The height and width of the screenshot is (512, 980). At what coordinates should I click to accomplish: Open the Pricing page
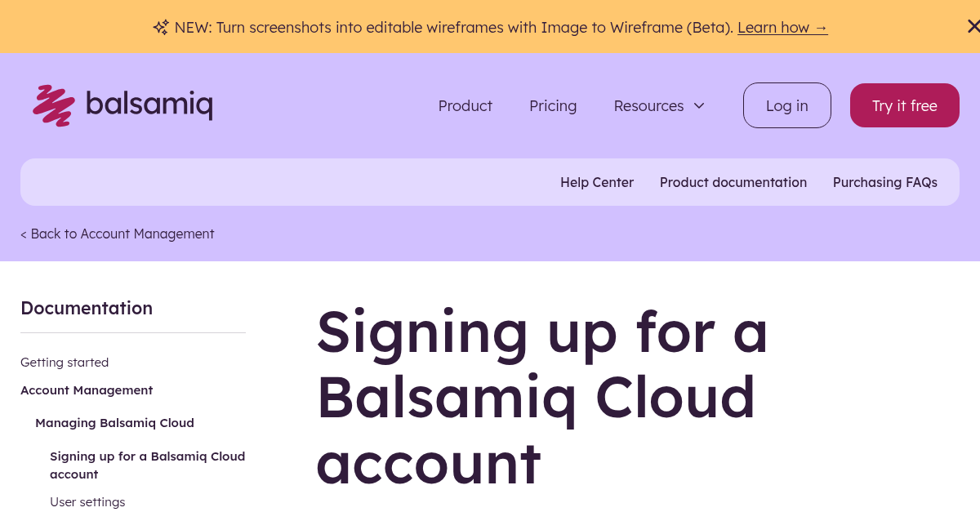(553, 105)
